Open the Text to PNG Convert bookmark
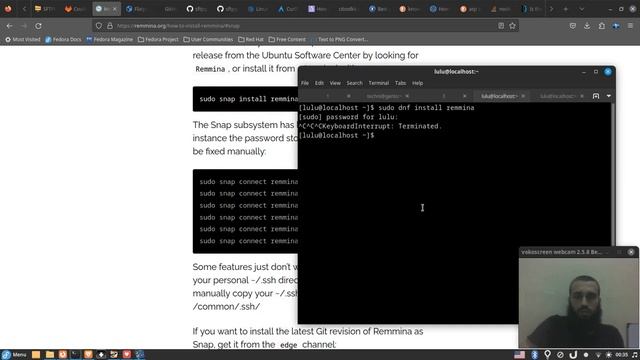 (339, 40)
